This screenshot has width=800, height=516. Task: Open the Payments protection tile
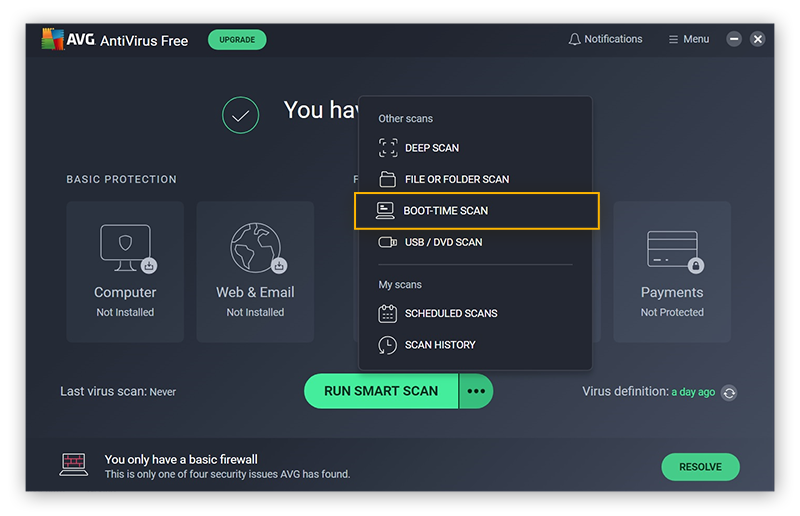[x=672, y=272]
